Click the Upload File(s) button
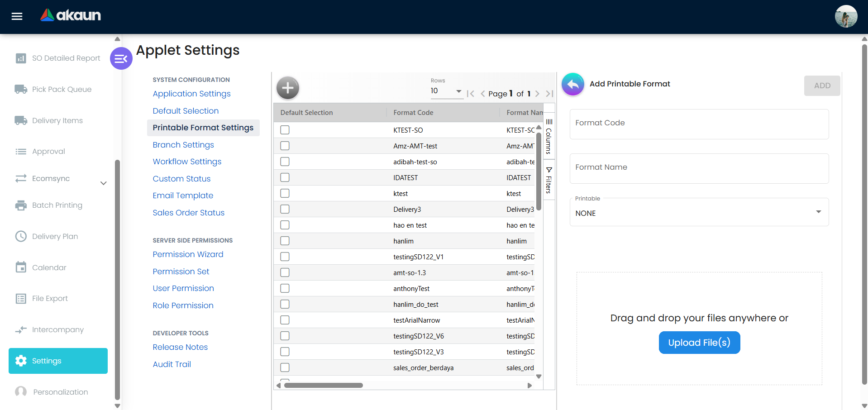The image size is (868, 410). point(699,343)
